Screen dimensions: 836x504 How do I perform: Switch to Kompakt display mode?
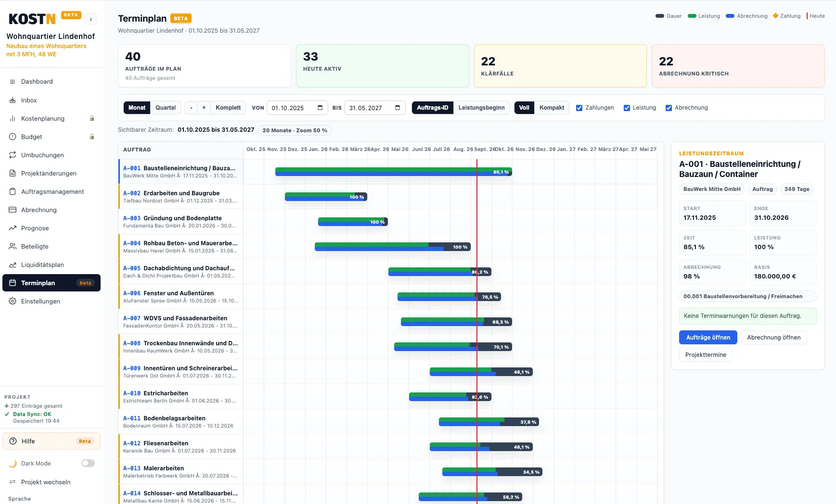click(x=552, y=108)
